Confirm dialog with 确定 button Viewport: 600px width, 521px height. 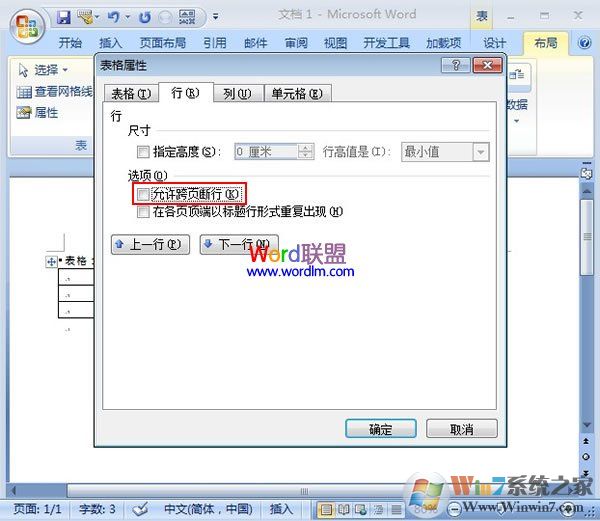tap(381, 428)
